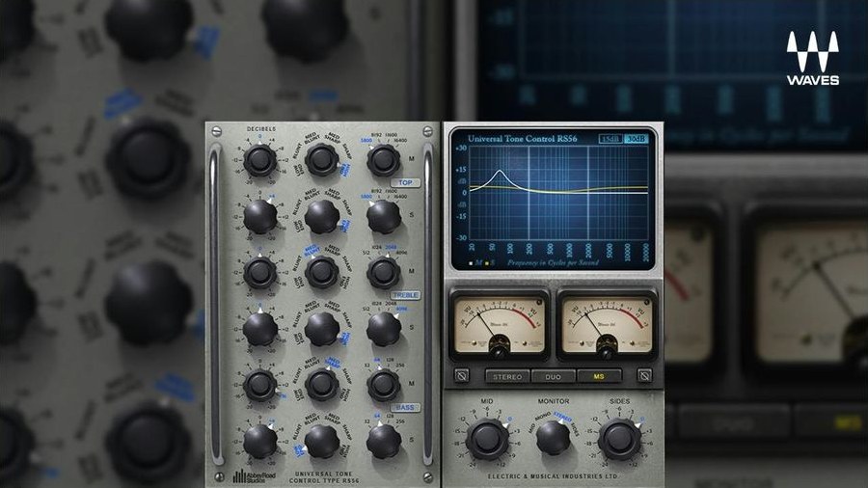Click the Bass S shape knob
868x488 pixels.
(322, 442)
